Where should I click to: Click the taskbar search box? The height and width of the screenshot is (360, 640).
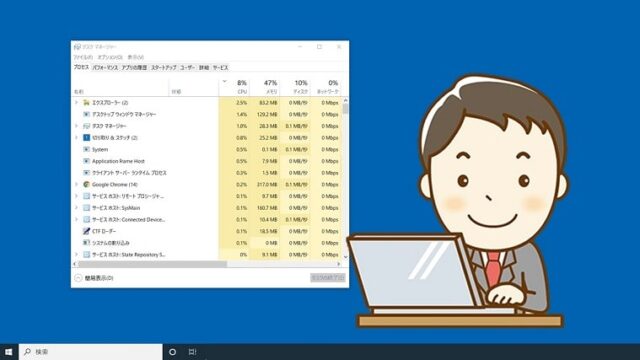coord(91,351)
